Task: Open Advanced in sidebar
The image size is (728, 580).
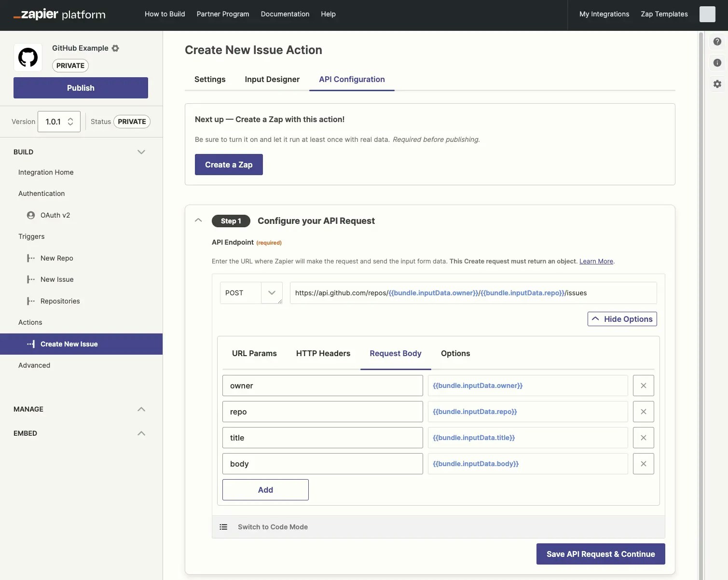Action: [34, 365]
